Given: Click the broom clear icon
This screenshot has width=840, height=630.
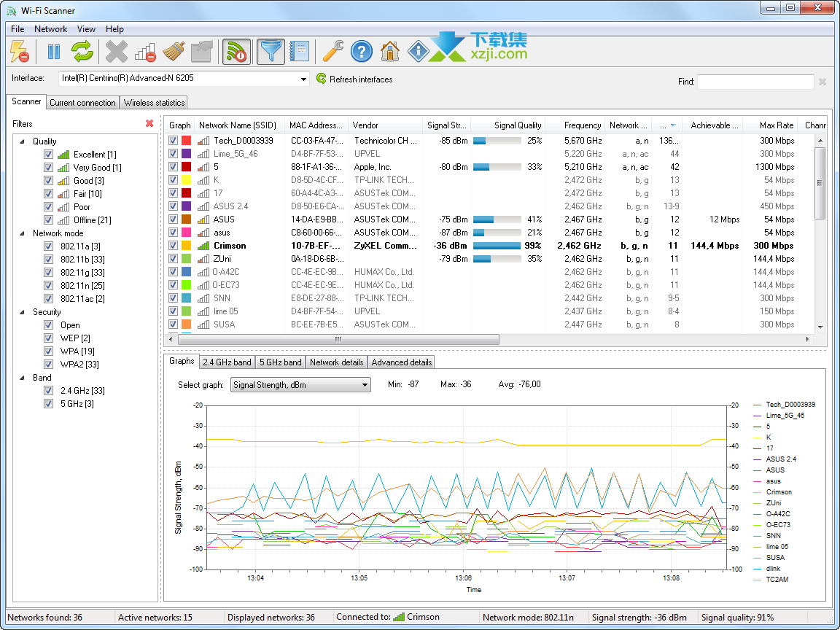Looking at the screenshot, I should tap(174, 52).
